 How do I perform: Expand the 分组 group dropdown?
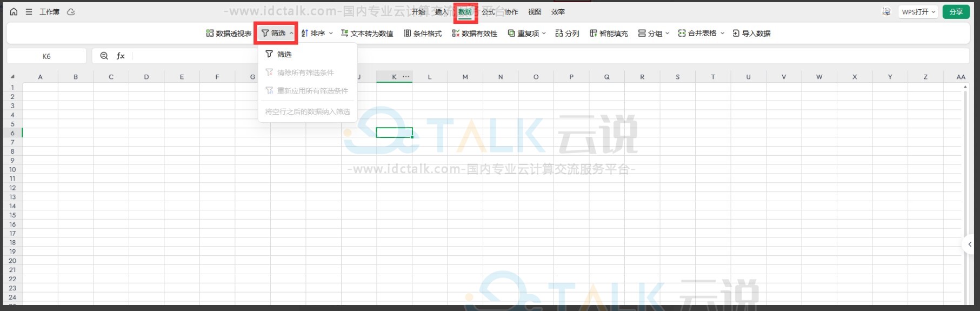(667, 33)
